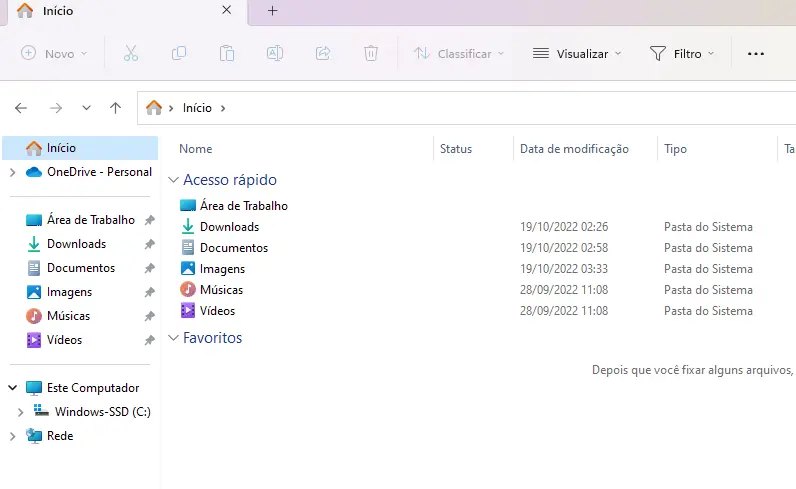Click the Copy icon in toolbar
This screenshot has width=796, height=489.
click(179, 53)
